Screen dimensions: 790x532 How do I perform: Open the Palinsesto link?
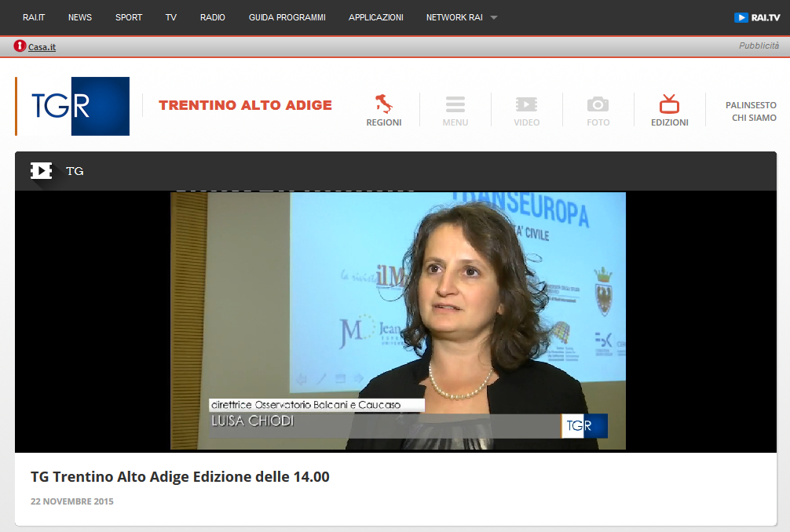pos(751,104)
